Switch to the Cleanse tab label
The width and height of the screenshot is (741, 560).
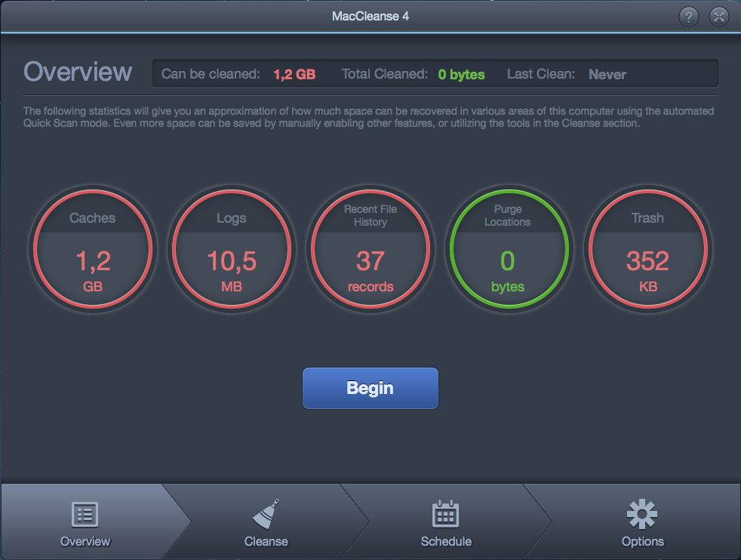point(266,541)
